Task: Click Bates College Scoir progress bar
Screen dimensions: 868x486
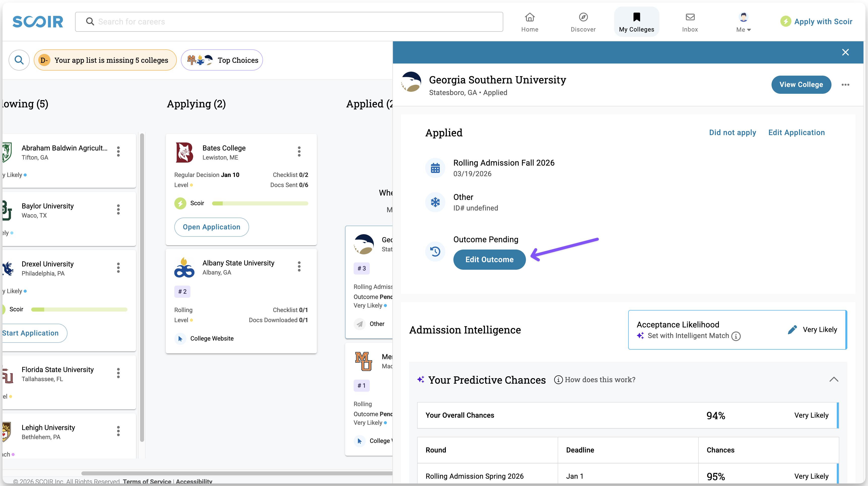Action: pyautogui.click(x=260, y=203)
